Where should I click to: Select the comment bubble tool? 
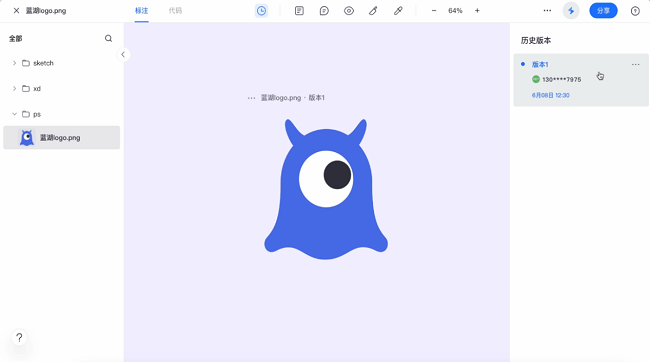[x=324, y=11]
